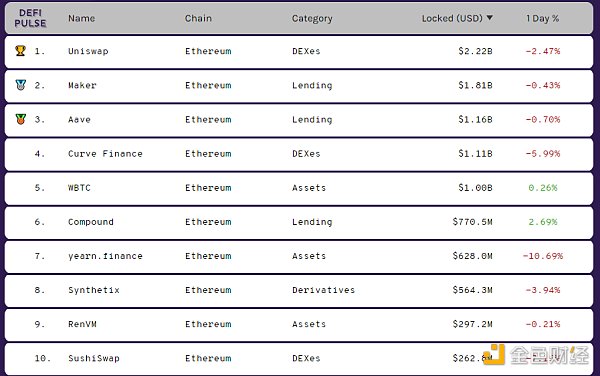Image resolution: width=600 pixels, height=376 pixels.
Task: Click the bronze medal icon beside Aave
Action: 21,119
